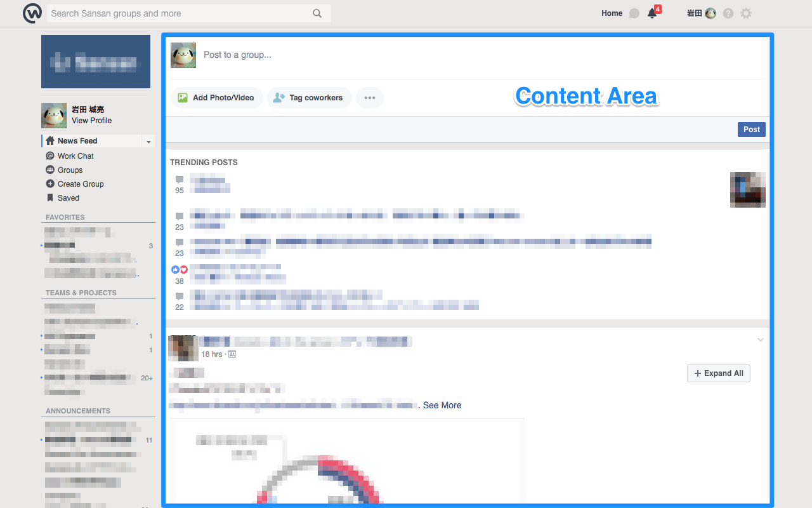Select News Feed in the sidebar
The width and height of the screenshot is (812, 508).
[x=92, y=141]
